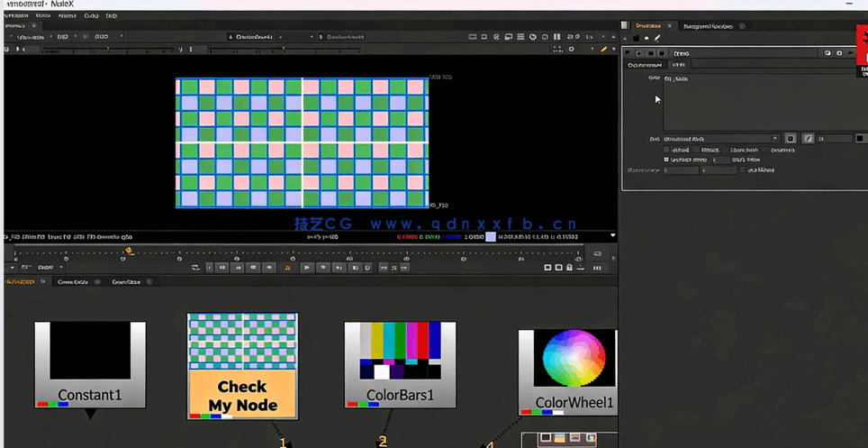
Task: Uncheck the postage stamp checkbox
Action: tap(667, 160)
